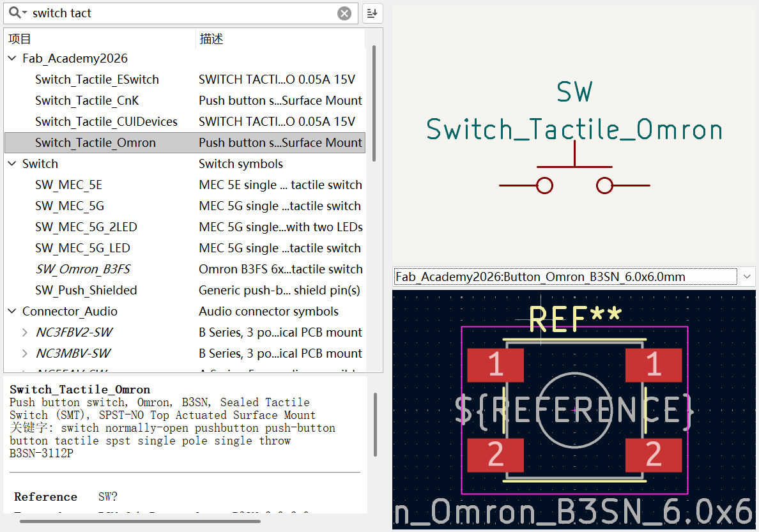Expand the NC3MBV-SW symbol
The height and width of the screenshot is (532, 759).
[x=25, y=353]
